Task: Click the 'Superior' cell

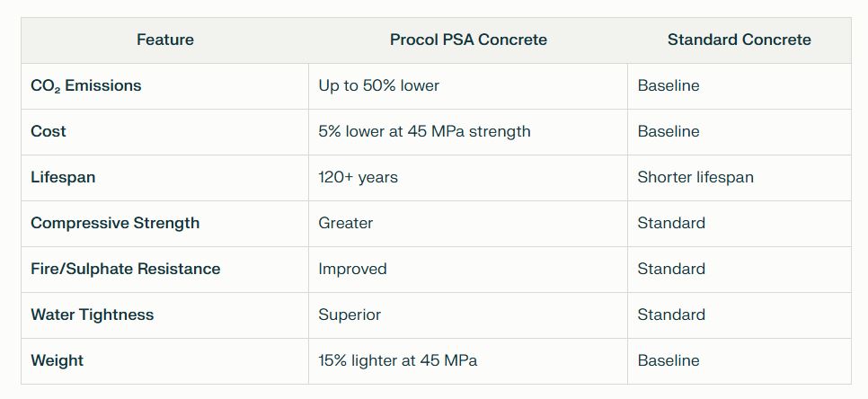Action: [x=350, y=315]
